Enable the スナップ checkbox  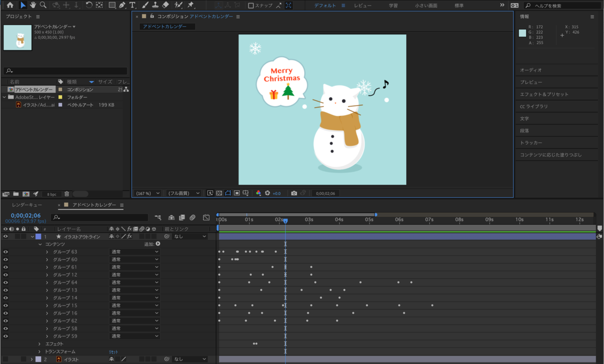pos(251,6)
